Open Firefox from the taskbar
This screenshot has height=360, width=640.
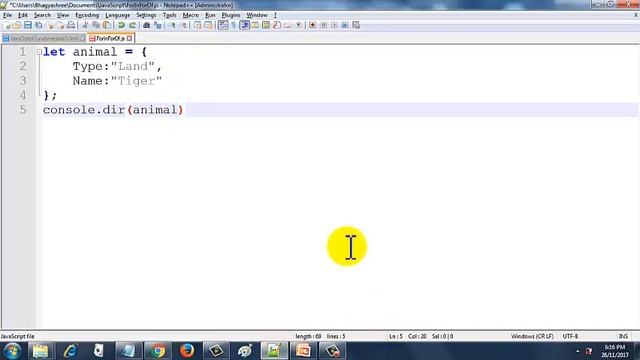point(187,351)
